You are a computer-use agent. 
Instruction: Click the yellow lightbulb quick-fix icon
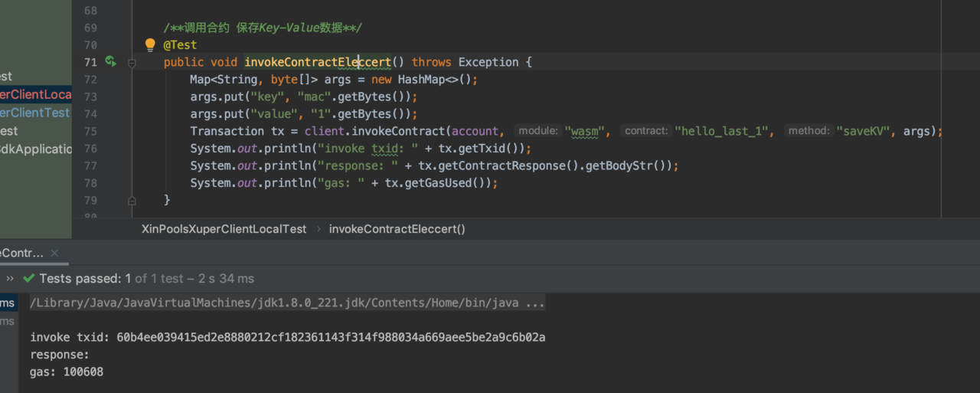tap(151, 44)
